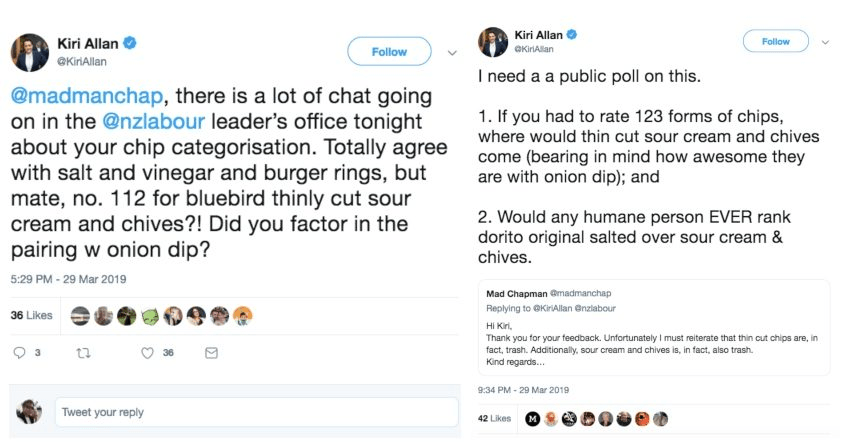Open the 5:29 PM tweet timestamp

click(68, 279)
